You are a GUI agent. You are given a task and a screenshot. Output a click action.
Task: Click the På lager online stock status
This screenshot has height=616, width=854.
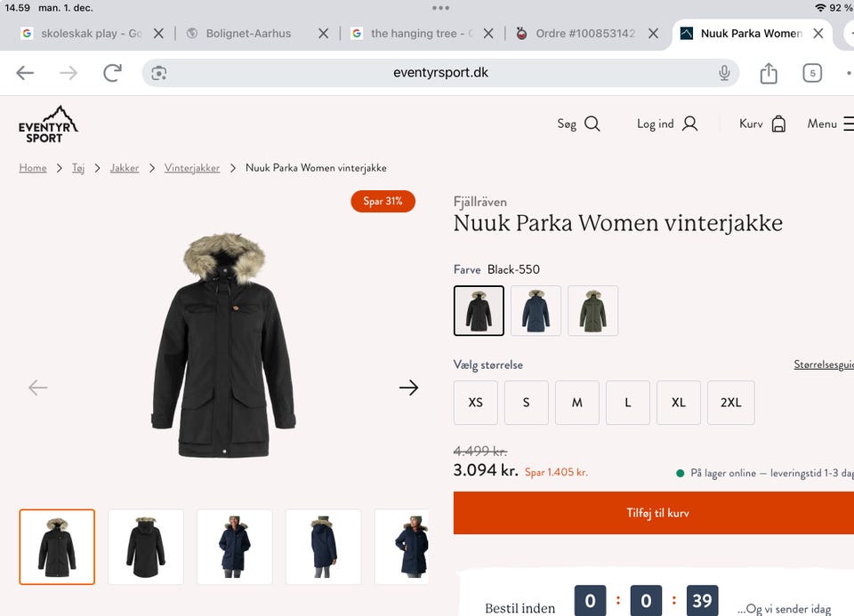coord(765,473)
